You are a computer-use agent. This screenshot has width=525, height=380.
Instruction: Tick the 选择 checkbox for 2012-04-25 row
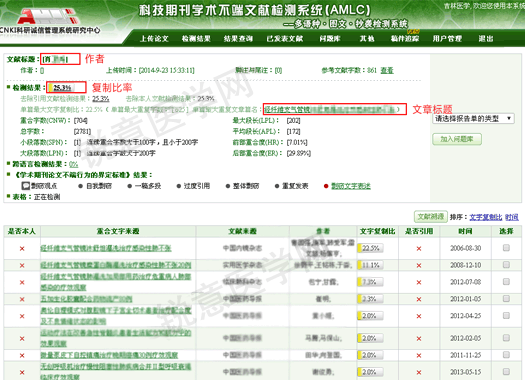[506, 315]
